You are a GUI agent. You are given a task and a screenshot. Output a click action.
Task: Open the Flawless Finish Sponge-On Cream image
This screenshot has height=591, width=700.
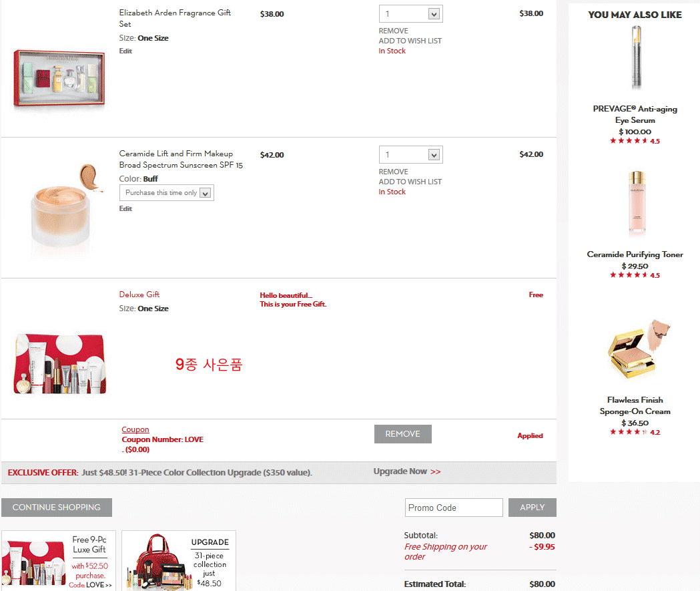pyautogui.click(x=639, y=349)
